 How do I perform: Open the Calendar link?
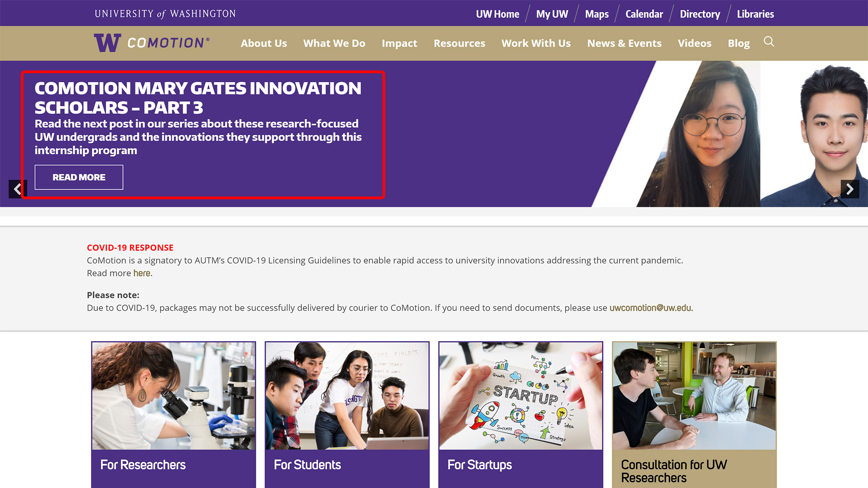pos(644,14)
